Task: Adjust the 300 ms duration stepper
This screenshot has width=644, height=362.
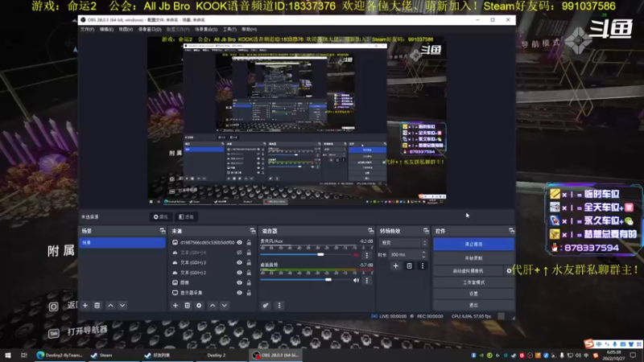Action: tap(423, 255)
